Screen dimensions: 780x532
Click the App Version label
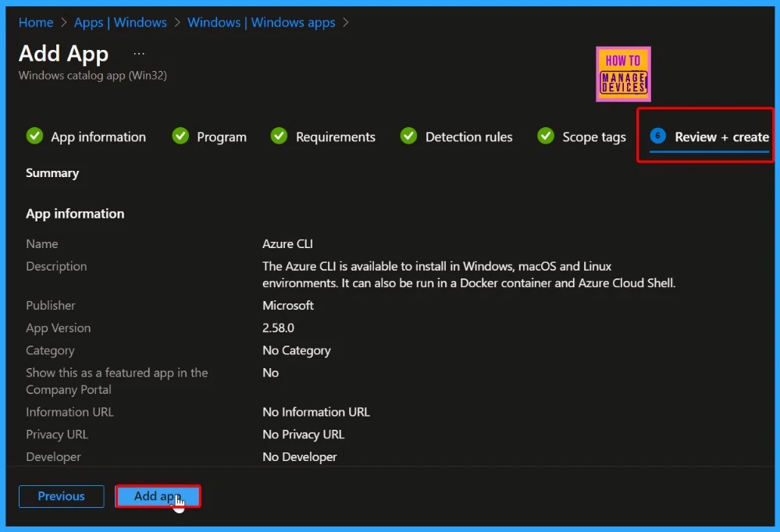pos(59,328)
